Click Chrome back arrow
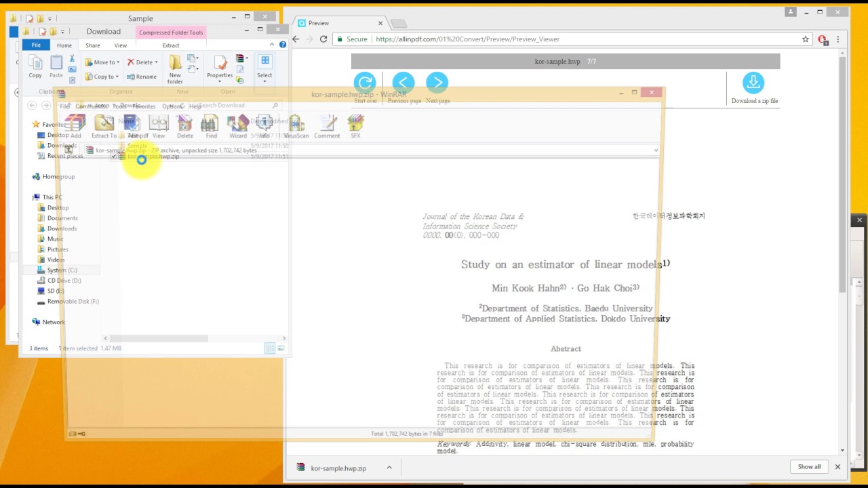This screenshot has width=868, height=488. tap(296, 39)
